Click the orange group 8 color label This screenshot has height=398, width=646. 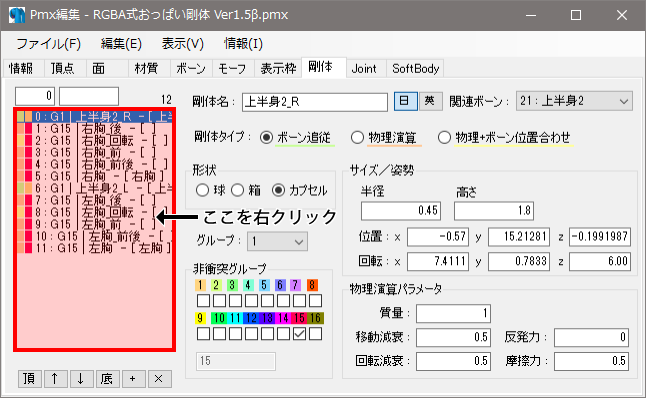click(x=312, y=285)
